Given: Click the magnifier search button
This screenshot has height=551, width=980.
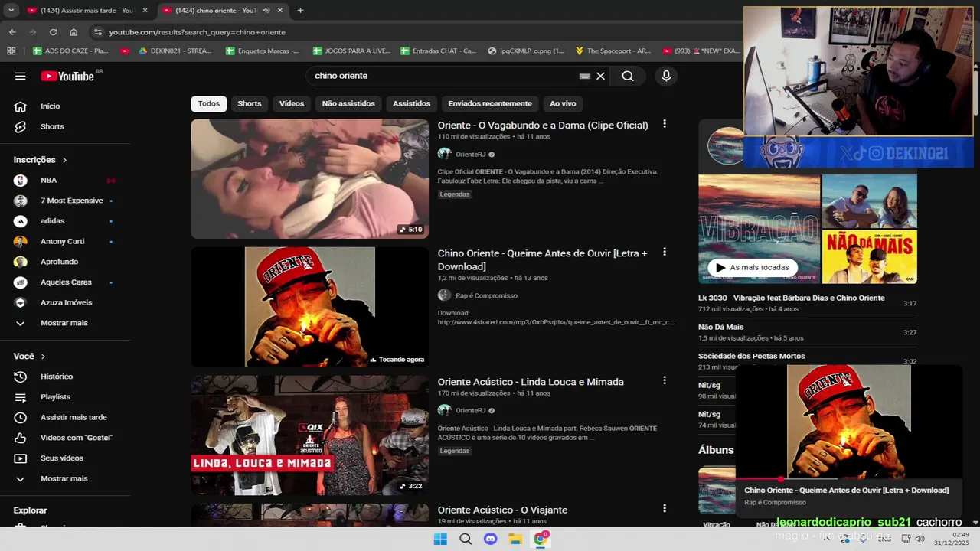Looking at the screenshot, I should 628,76.
